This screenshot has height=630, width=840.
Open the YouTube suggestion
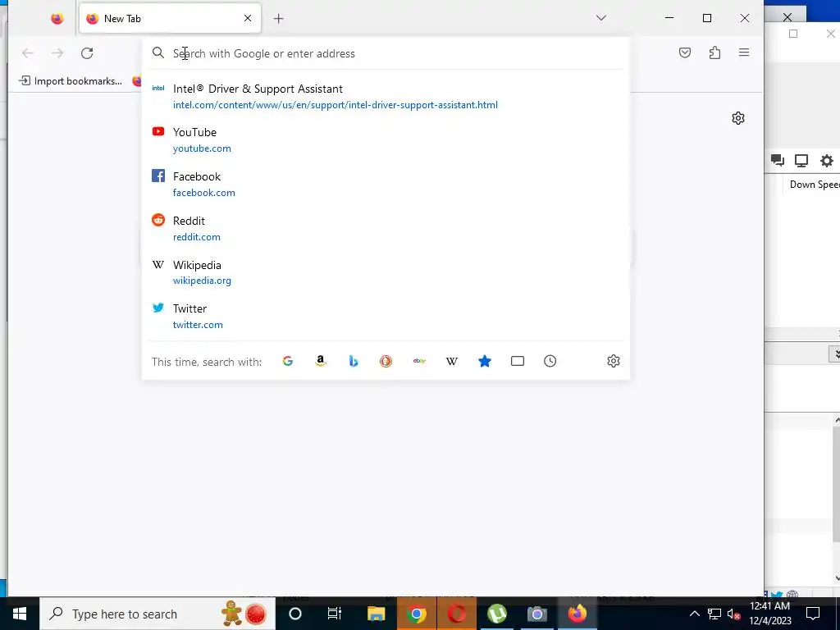click(386, 139)
